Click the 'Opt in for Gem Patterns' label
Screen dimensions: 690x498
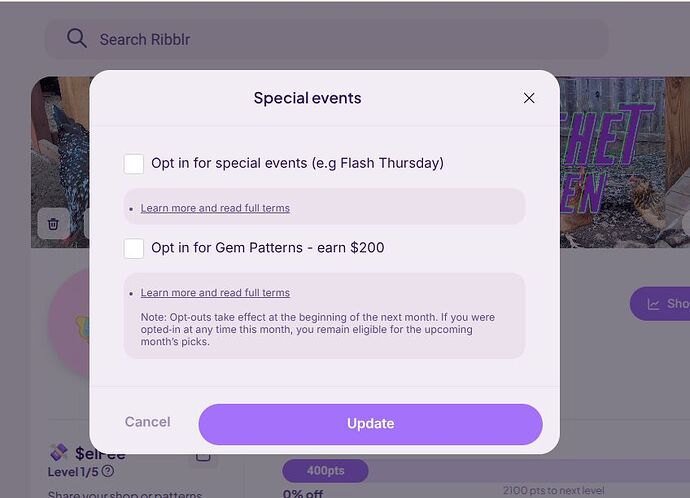tap(267, 248)
